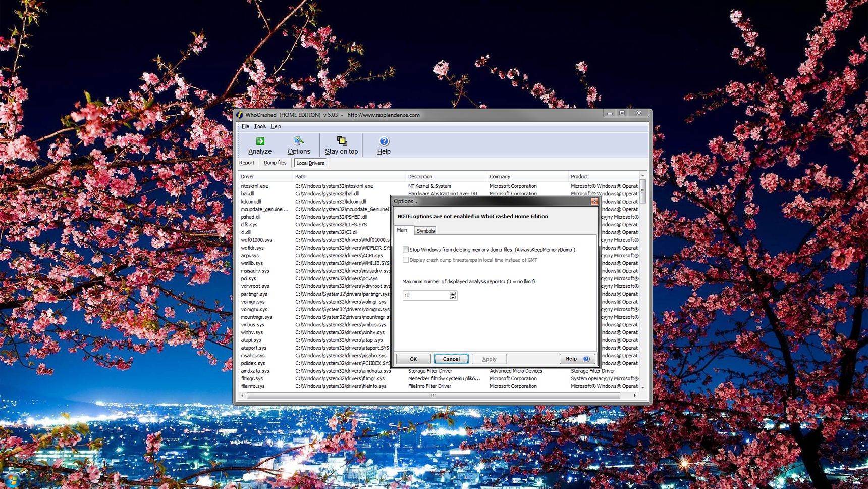868x489 pixels.
Task: Select the fltmgr.sys driver row
Action: pyautogui.click(x=439, y=378)
